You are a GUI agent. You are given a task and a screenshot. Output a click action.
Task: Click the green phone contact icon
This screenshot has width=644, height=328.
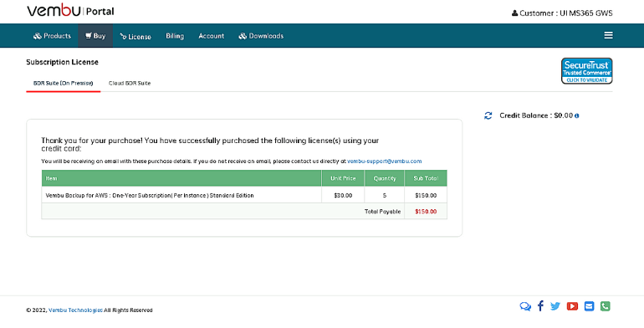coord(605,306)
